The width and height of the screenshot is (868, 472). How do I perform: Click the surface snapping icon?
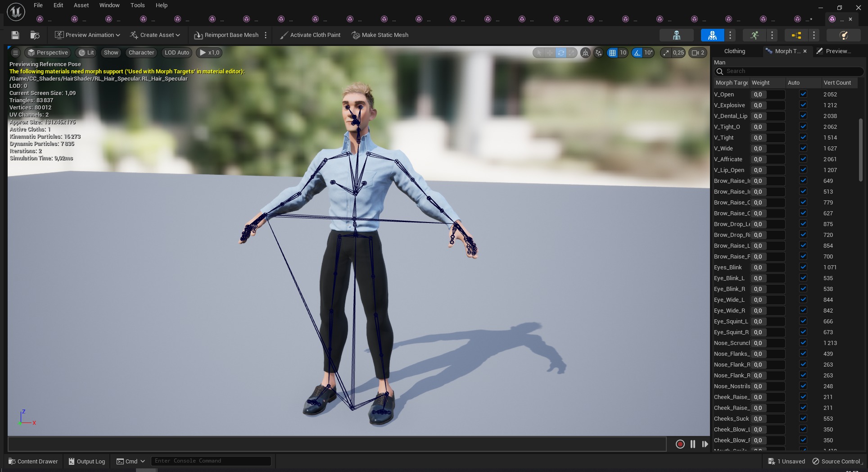point(598,53)
